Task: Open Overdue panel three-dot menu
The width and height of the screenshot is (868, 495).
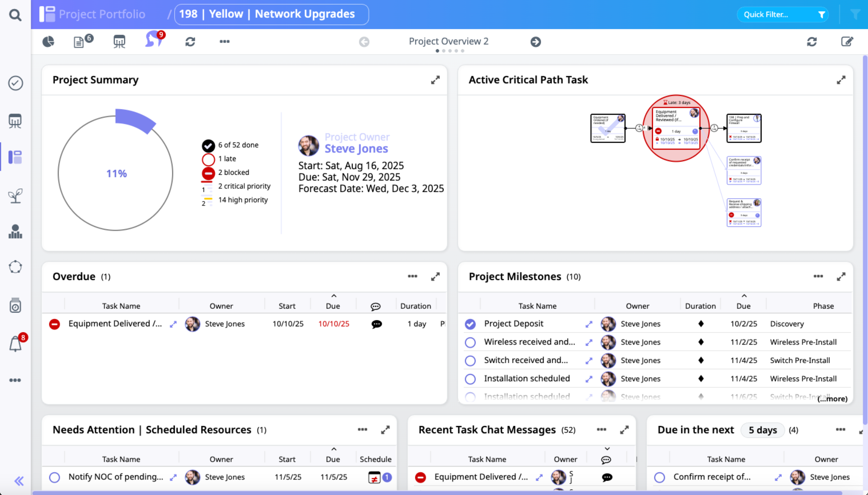Action: 412,276
